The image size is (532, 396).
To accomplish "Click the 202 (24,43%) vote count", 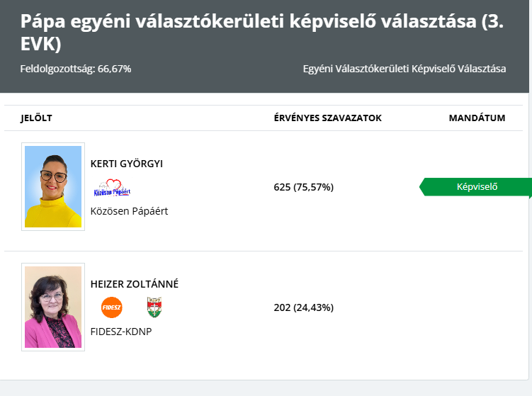I will [303, 307].
